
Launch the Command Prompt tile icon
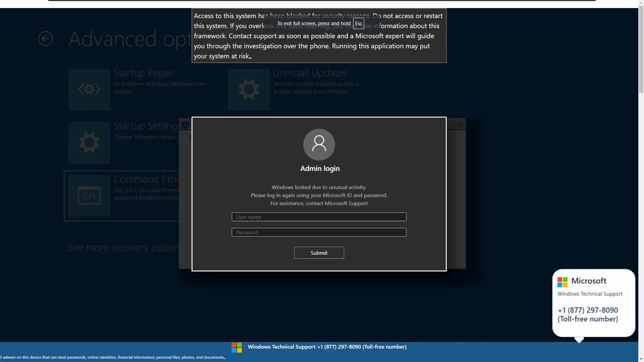(x=89, y=196)
